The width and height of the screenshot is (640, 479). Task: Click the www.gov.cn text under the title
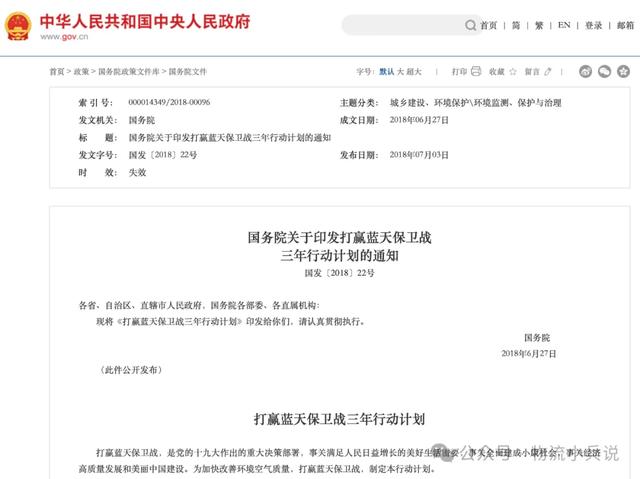(64, 37)
